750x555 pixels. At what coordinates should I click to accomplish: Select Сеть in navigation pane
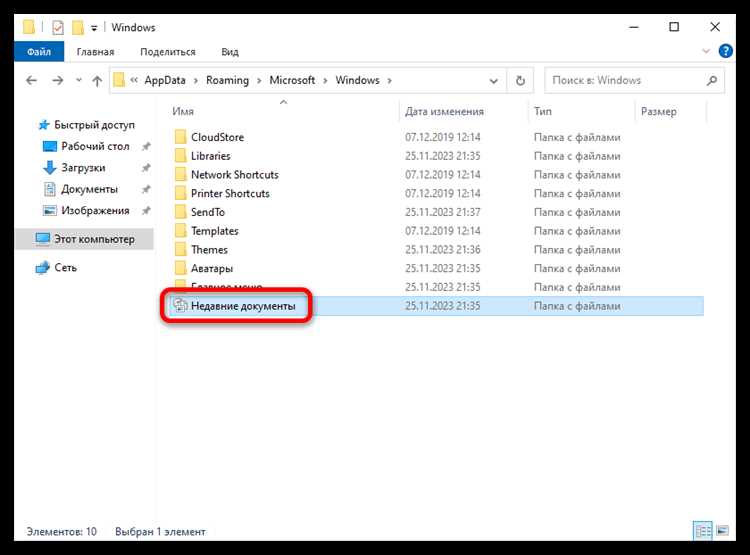click(x=66, y=267)
